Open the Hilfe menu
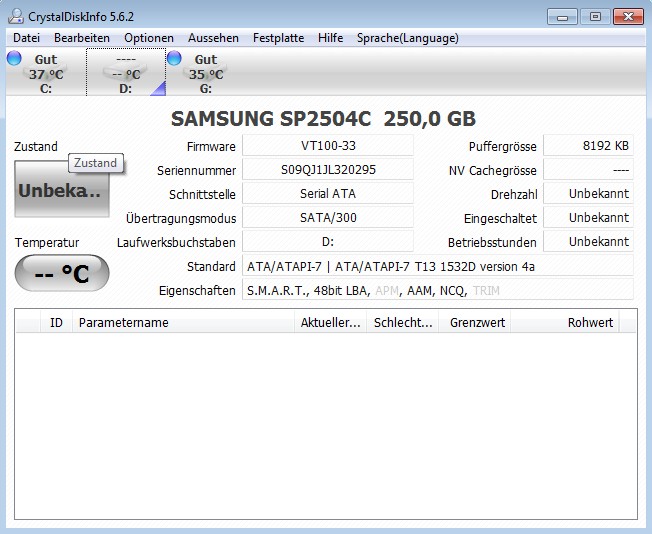652x534 pixels. [x=331, y=38]
